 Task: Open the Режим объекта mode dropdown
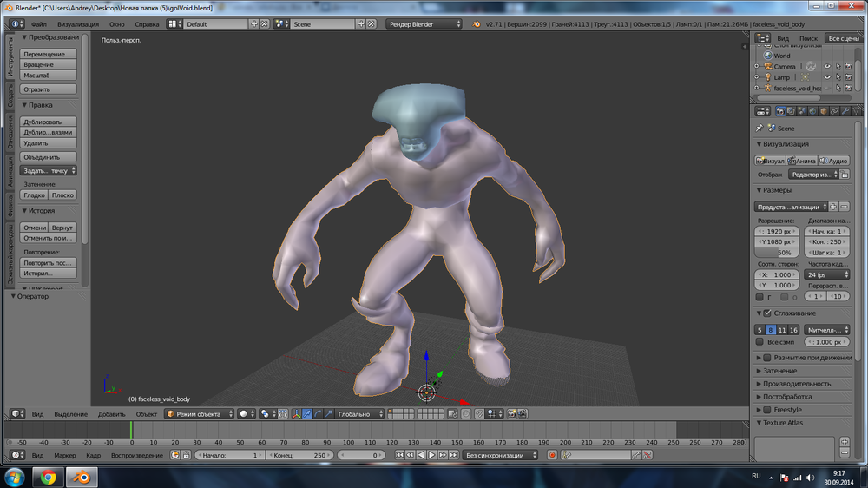(200, 414)
